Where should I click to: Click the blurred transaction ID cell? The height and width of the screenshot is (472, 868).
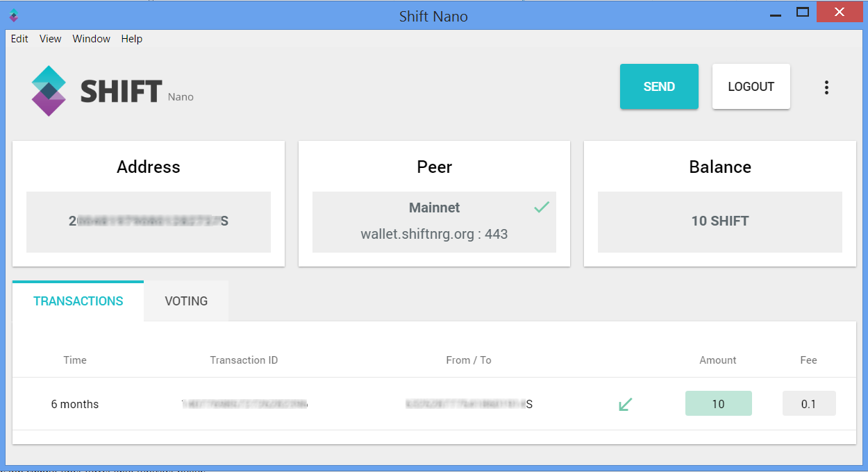(244, 404)
